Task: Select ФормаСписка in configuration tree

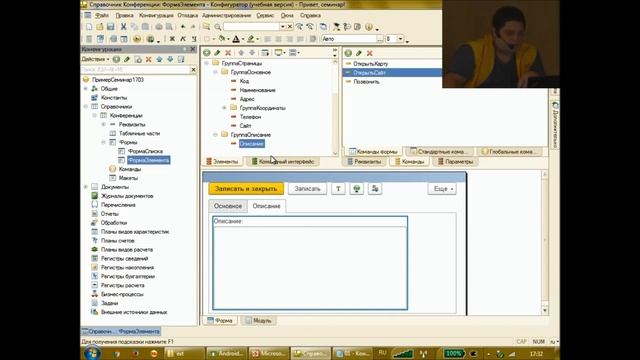Action: click(x=145, y=151)
